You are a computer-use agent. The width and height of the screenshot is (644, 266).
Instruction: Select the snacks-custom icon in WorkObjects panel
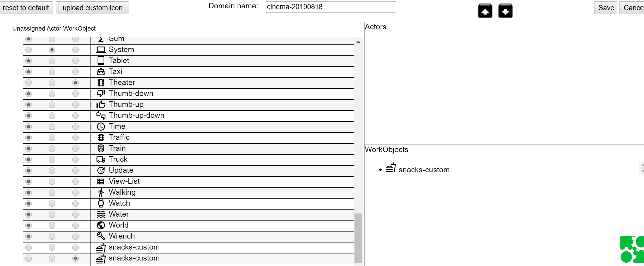tap(390, 169)
